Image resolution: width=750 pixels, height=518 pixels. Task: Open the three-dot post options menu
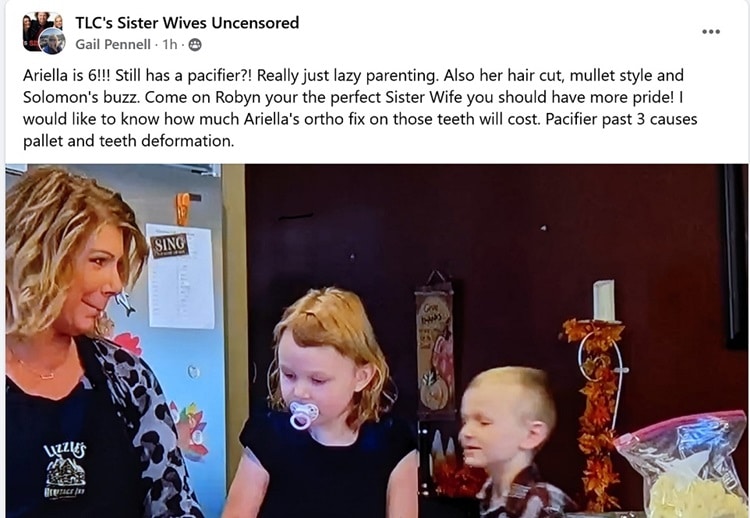coord(711,32)
